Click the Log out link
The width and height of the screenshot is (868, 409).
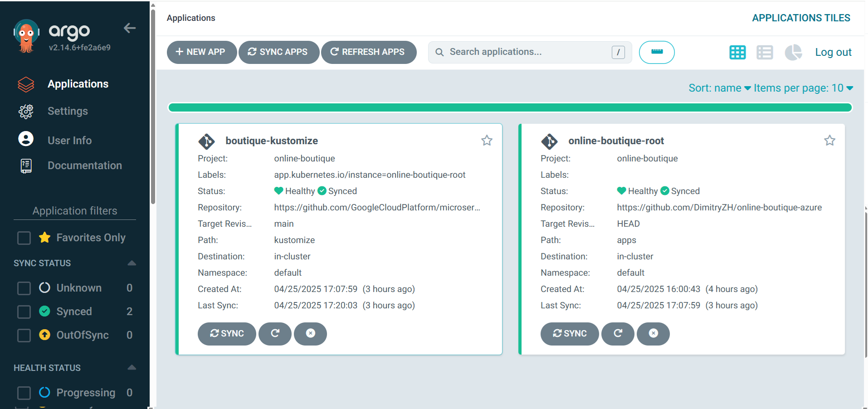pos(833,52)
